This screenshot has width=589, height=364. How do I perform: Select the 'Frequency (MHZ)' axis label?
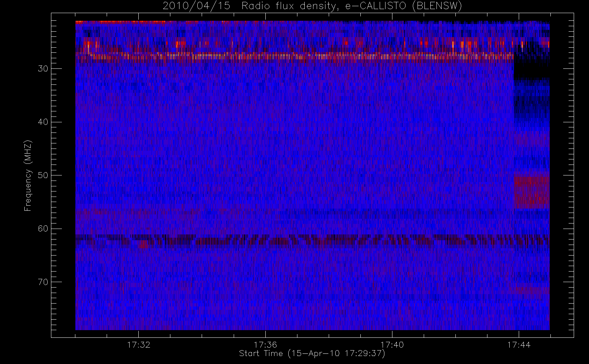[x=28, y=175]
